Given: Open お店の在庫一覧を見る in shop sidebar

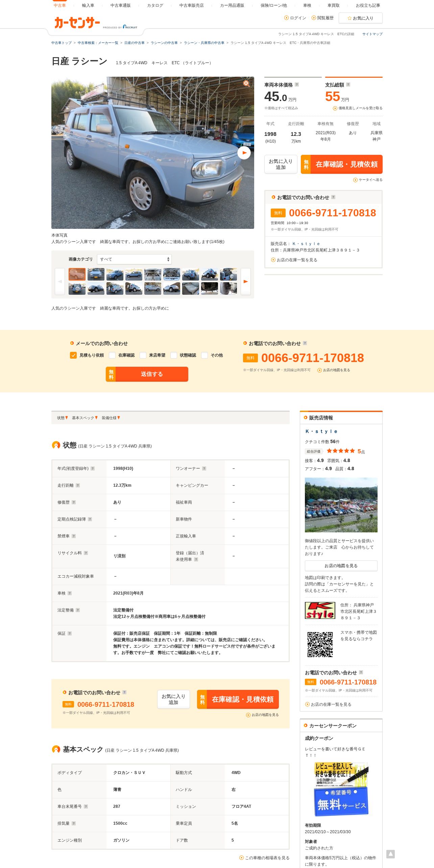Looking at the screenshot, I should coord(328,704).
